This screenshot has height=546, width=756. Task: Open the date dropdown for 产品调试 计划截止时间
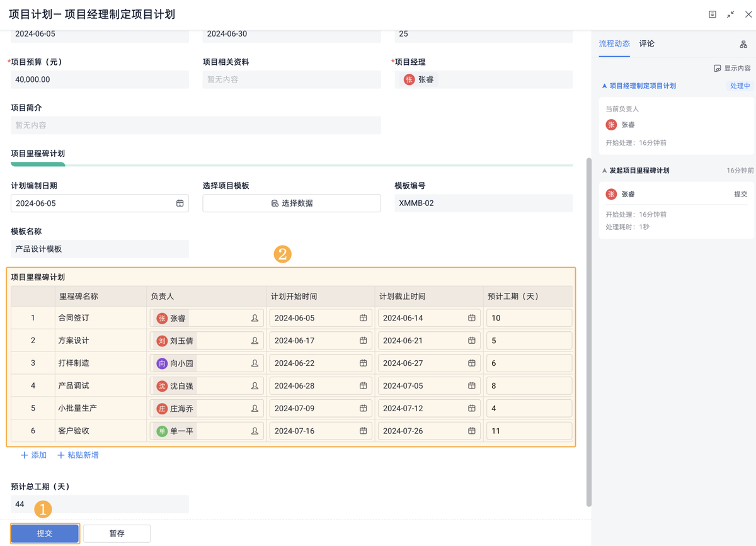471,385
